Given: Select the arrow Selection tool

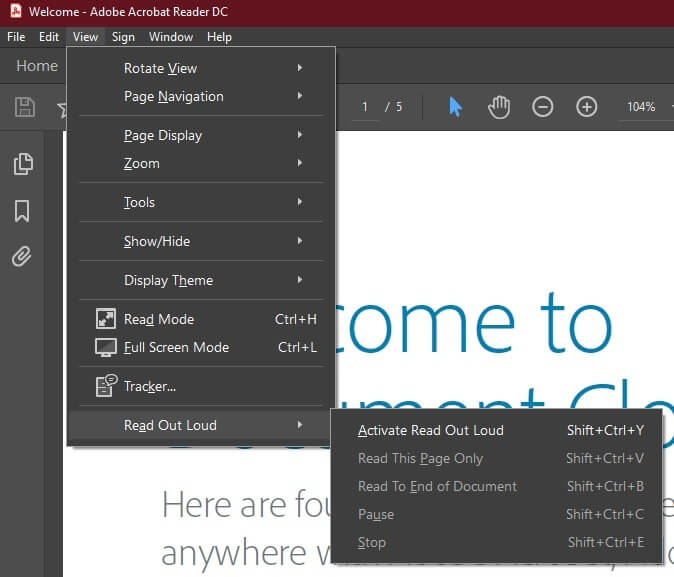Looking at the screenshot, I should 455,107.
